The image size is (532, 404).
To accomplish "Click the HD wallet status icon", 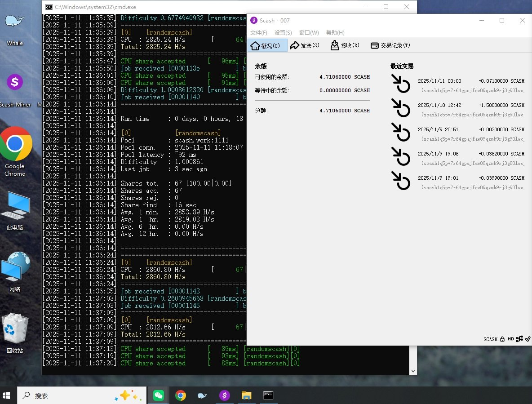I will 510,339.
